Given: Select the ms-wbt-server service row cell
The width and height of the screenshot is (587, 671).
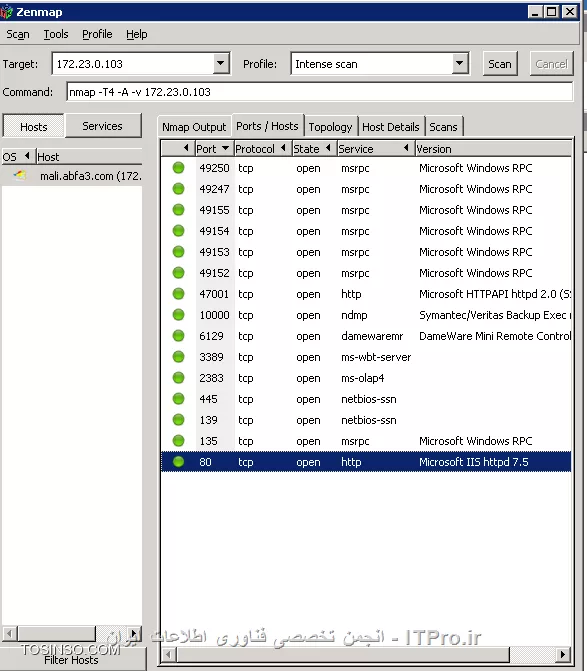Looking at the screenshot, I should click(x=376, y=357).
